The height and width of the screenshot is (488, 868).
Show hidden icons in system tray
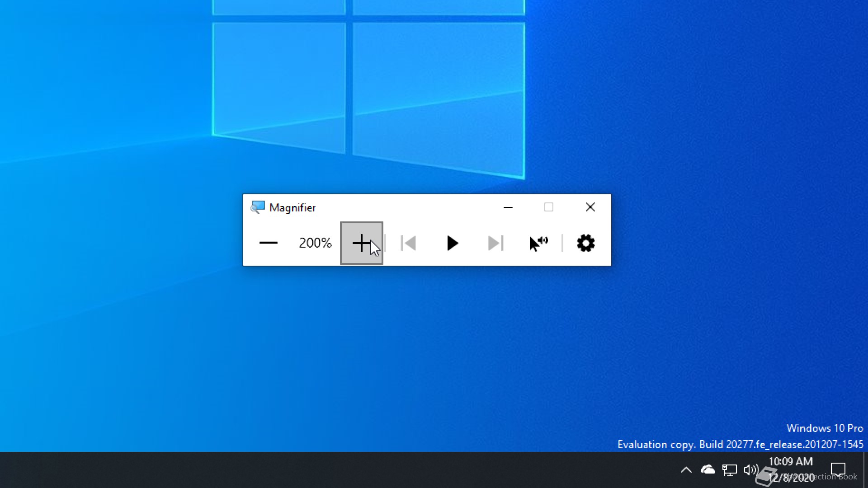[x=686, y=470]
